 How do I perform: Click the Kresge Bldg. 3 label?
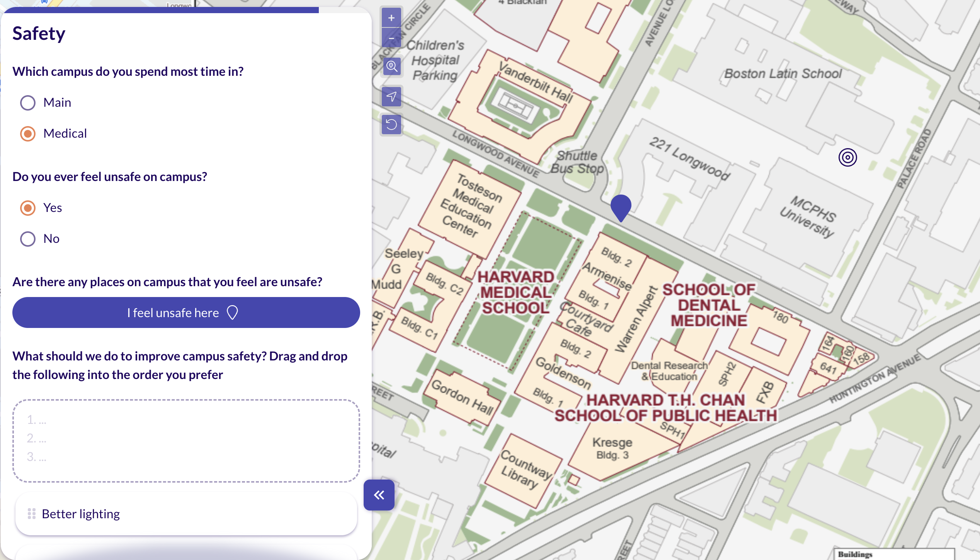612,448
